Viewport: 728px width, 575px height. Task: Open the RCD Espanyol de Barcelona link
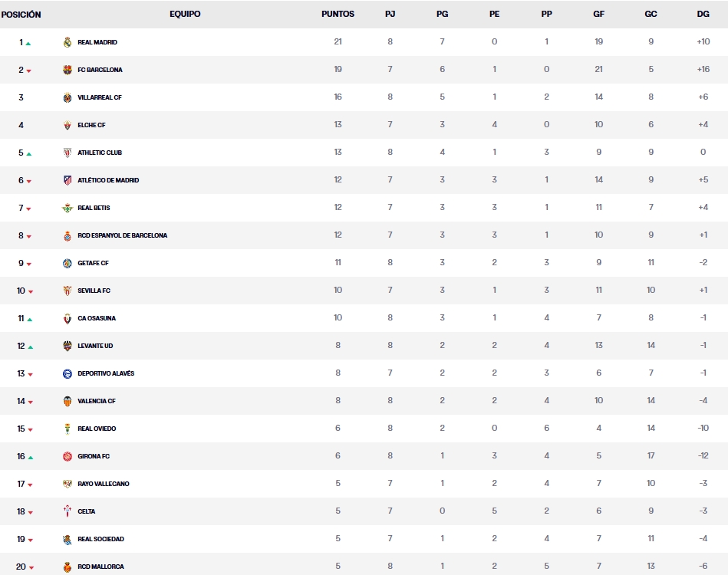122,235
